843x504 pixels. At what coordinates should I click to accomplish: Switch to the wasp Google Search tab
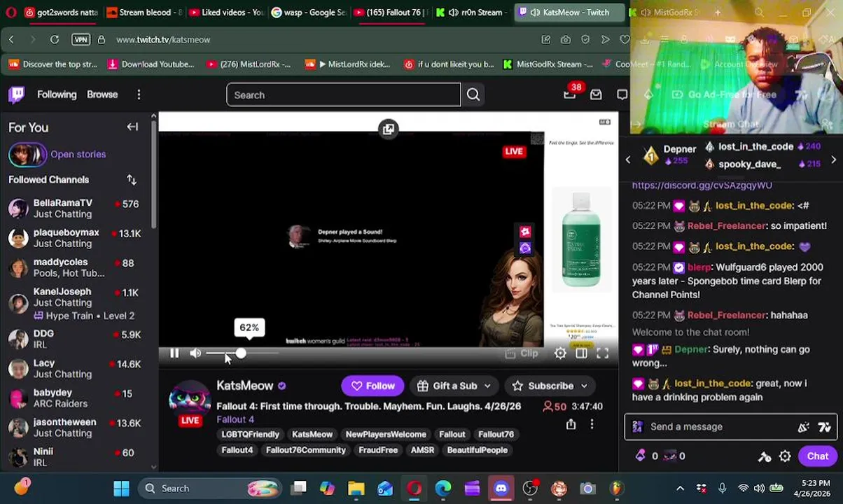(308, 13)
